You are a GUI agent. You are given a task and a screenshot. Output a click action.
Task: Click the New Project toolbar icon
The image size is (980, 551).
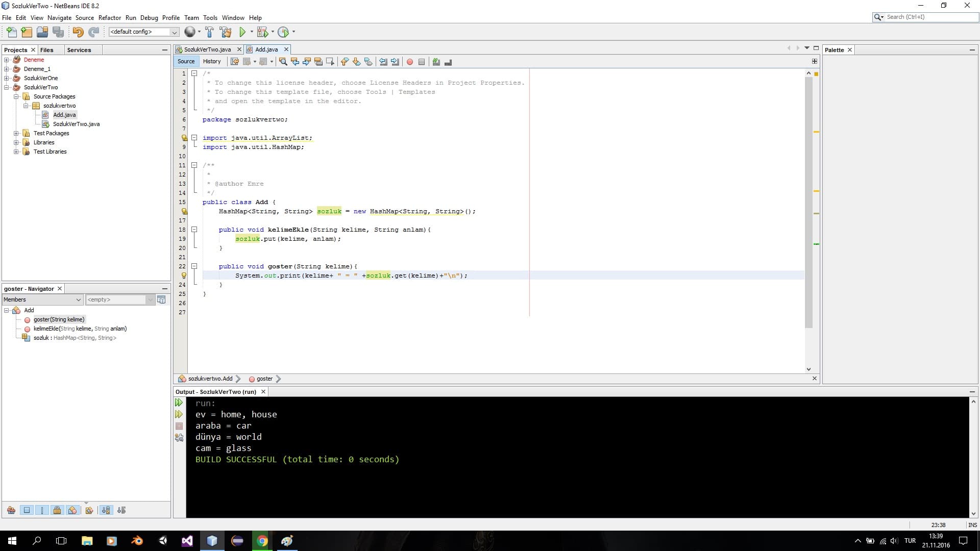[x=27, y=32]
